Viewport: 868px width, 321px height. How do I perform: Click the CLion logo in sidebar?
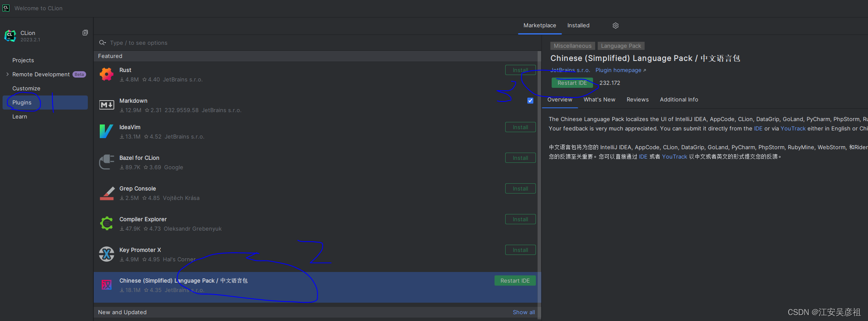[10, 36]
